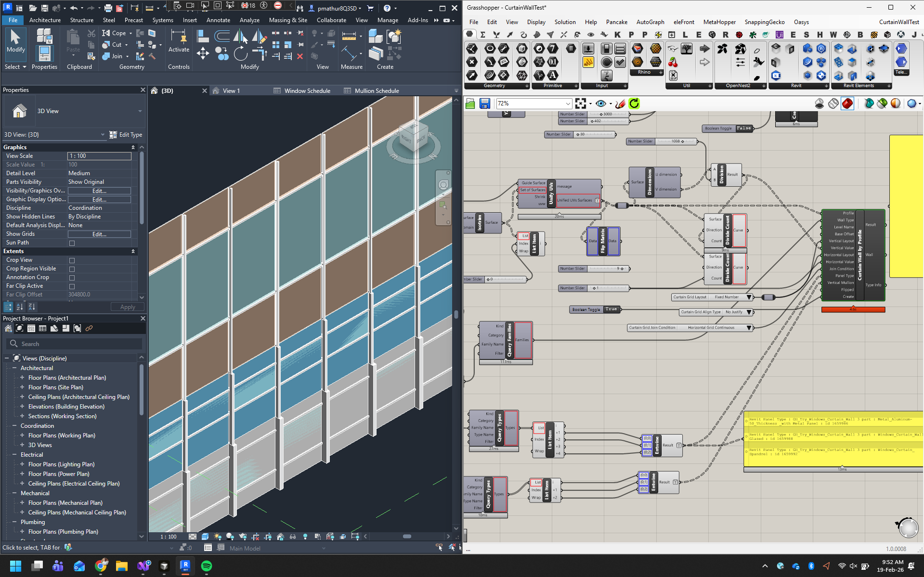This screenshot has height=577, width=924.
Task: Save the Grasshopper document using disk icon
Action: (485, 103)
